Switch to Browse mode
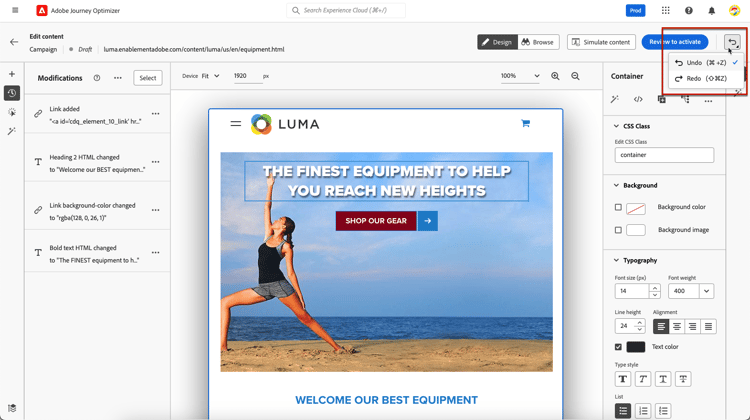Image resolution: width=750 pixels, height=420 pixels. coord(538,42)
